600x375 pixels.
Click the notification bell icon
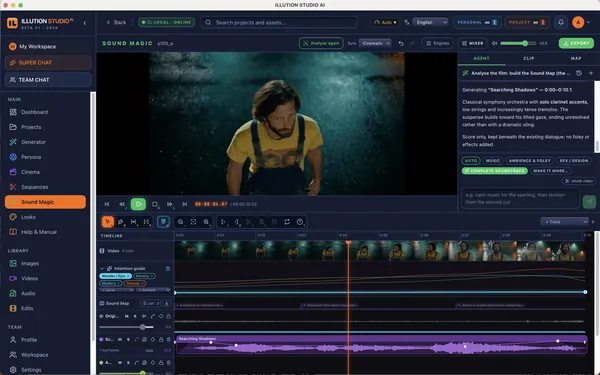[x=561, y=22]
